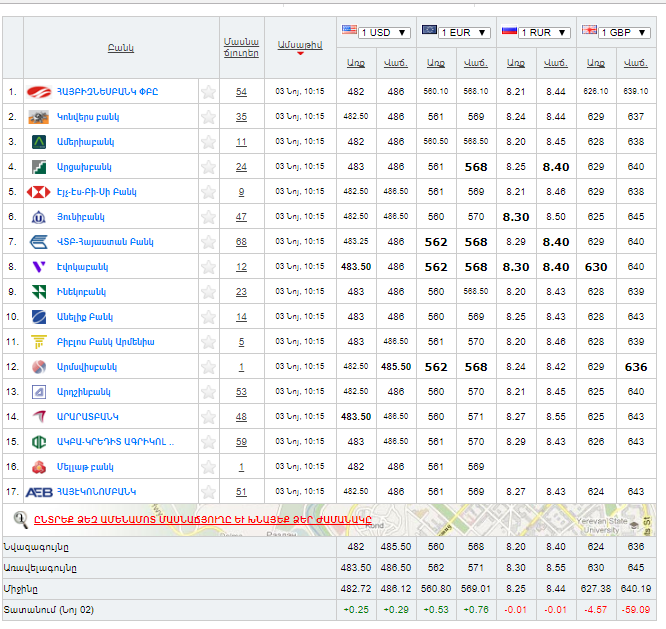This screenshot has width=666, height=629.
Task: Sort by GBP Առք column header
Action: pyautogui.click(x=596, y=63)
